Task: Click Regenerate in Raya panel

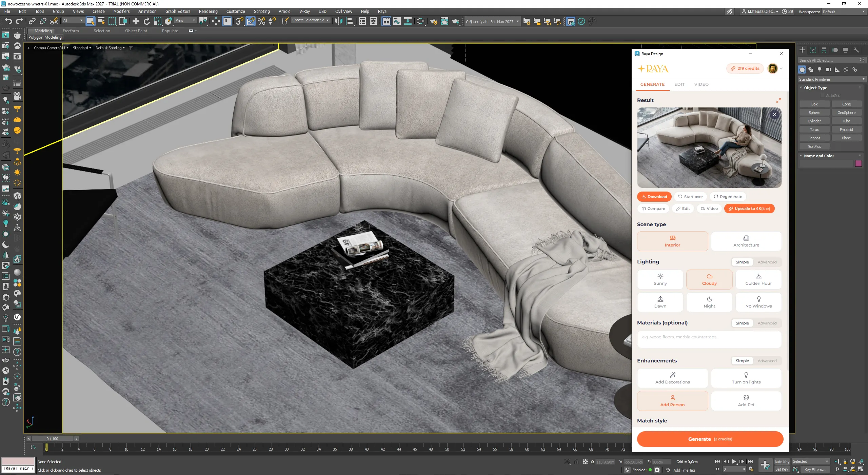Action: pyautogui.click(x=728, y=197)
